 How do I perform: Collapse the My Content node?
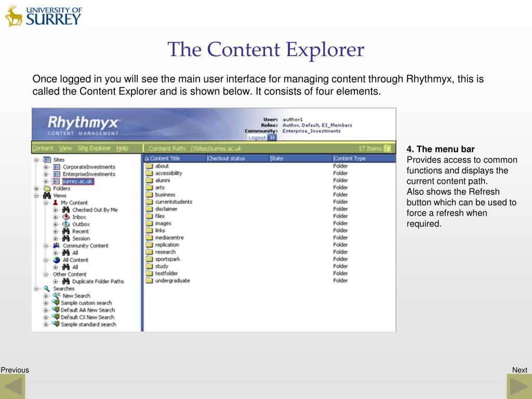pyautogui.click(x=46, y=203)
